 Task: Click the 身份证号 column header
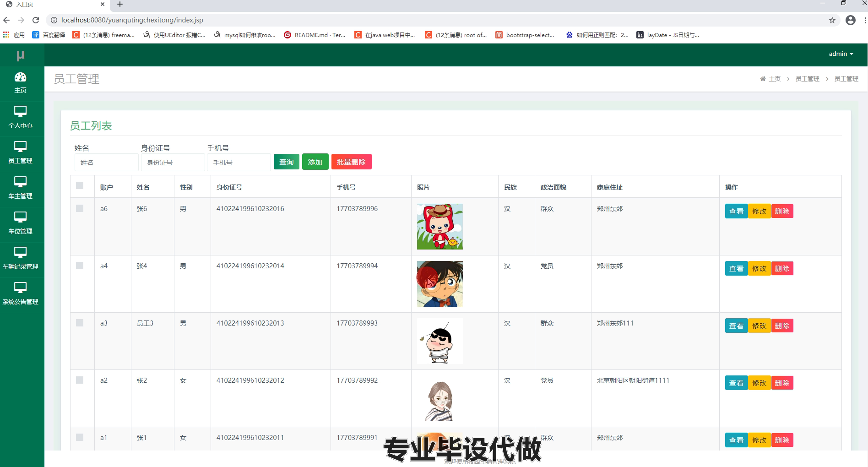click(x=229, y=187)
